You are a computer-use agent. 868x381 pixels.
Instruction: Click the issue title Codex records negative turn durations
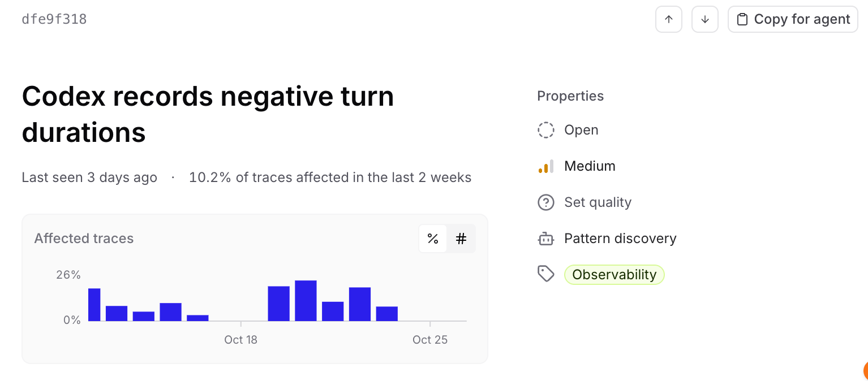point(208,114)
